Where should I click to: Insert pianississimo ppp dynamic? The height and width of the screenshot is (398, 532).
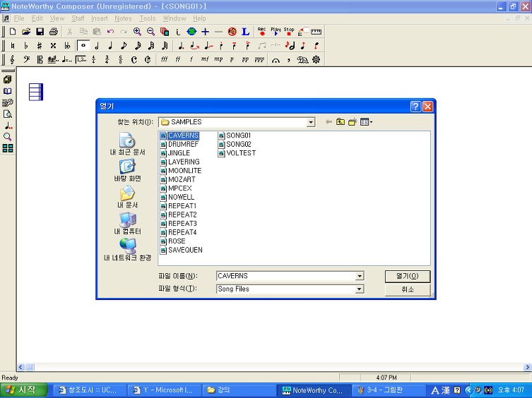pos(259,59)
